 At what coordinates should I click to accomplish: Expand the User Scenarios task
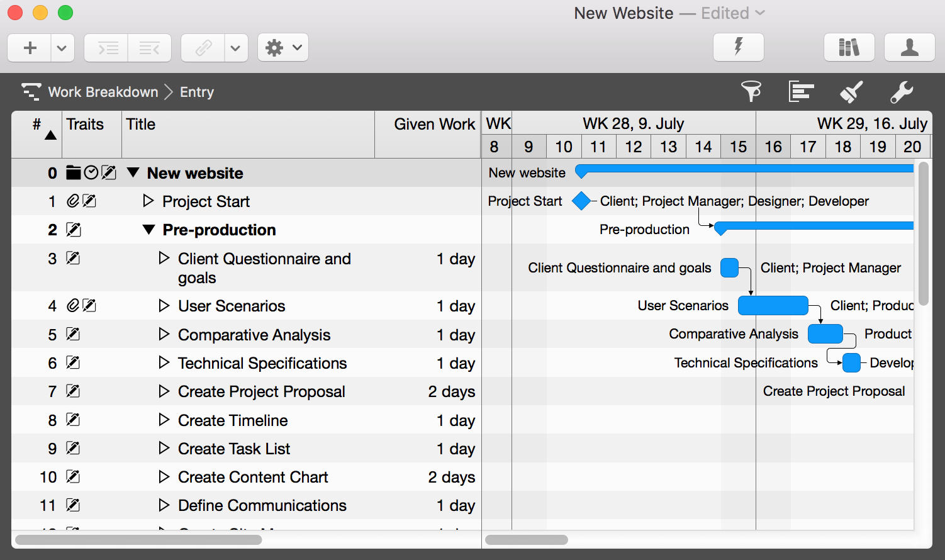[164, 306]
